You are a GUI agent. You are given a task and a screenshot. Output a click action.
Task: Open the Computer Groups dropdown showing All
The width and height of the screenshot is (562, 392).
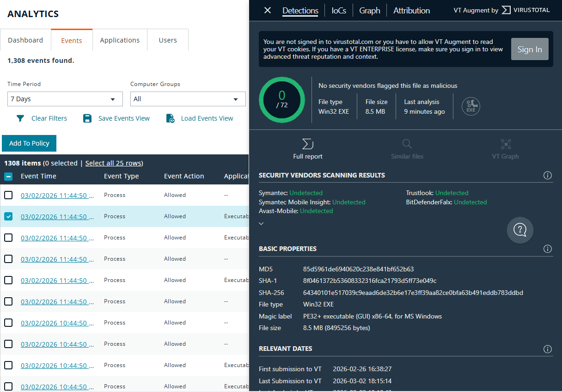click(x=188, y=99)
